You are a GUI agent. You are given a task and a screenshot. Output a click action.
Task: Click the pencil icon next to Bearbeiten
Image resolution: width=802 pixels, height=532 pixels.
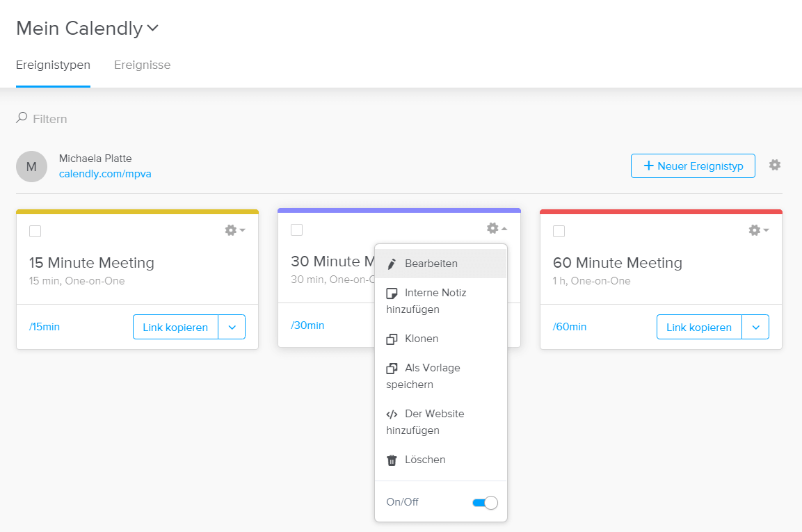(392, 264)
